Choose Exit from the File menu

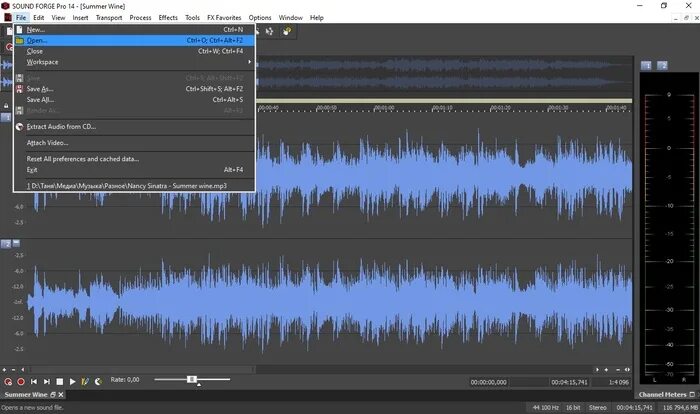[134, 170]
